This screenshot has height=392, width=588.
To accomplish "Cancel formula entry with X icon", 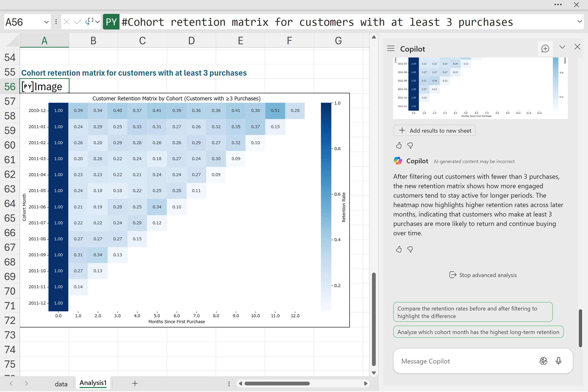I will [66, 22].
